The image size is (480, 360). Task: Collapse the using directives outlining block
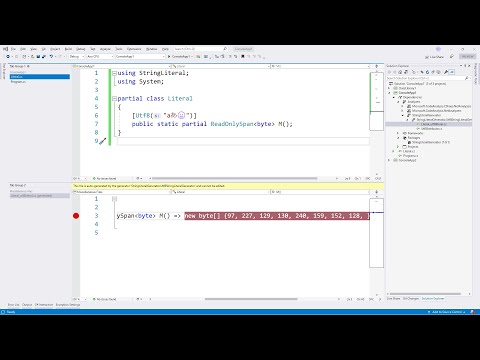(114, 73)
